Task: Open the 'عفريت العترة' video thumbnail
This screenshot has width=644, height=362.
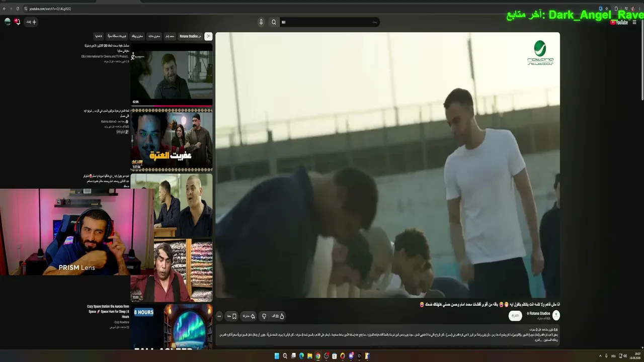Action: tap(172, 139)
